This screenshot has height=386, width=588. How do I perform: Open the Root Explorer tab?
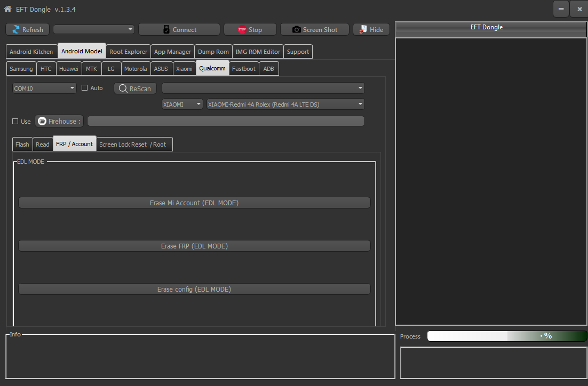click(x=128, y=52)
